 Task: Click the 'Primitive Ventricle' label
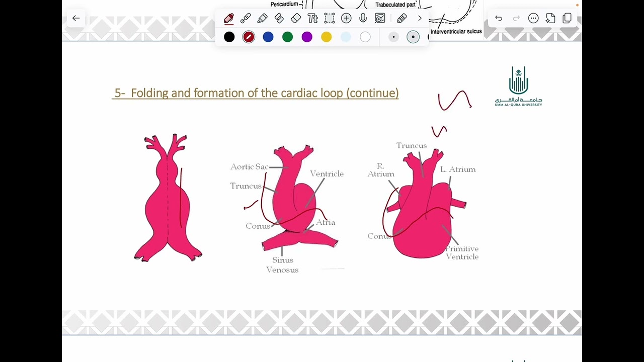462,252
